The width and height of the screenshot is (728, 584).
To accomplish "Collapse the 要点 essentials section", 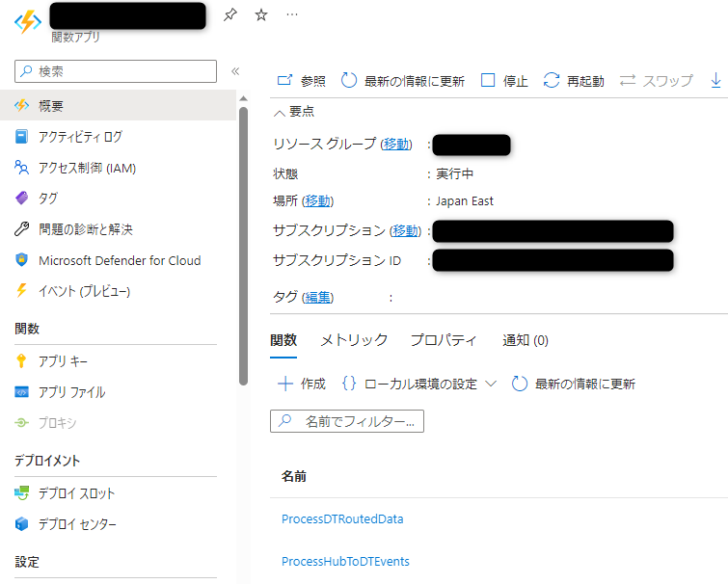I will click(x=294, y=112).
